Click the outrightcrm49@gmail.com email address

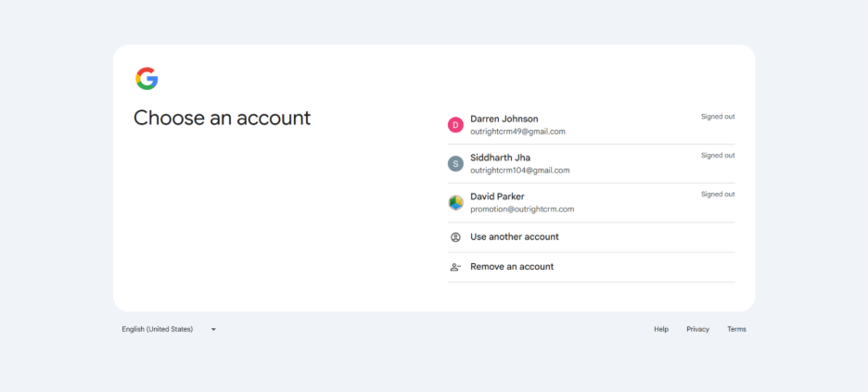[517, 132]
